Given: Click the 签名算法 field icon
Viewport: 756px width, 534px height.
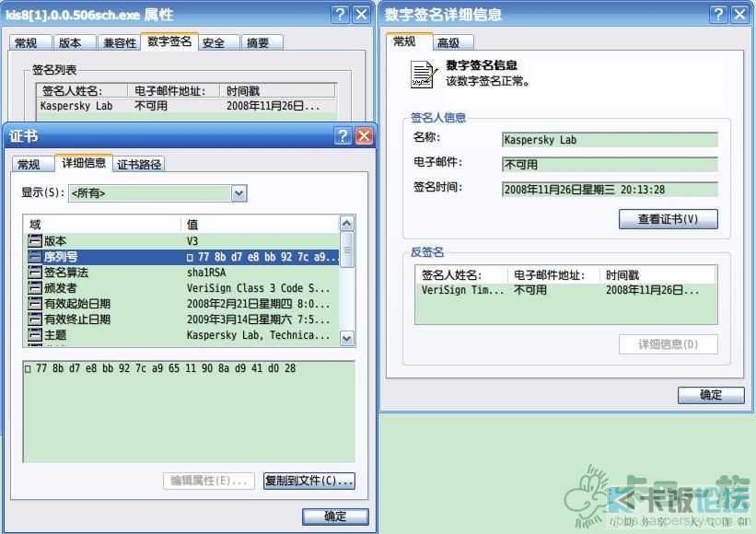Looking at the screenshot, I should coord(35,272).
